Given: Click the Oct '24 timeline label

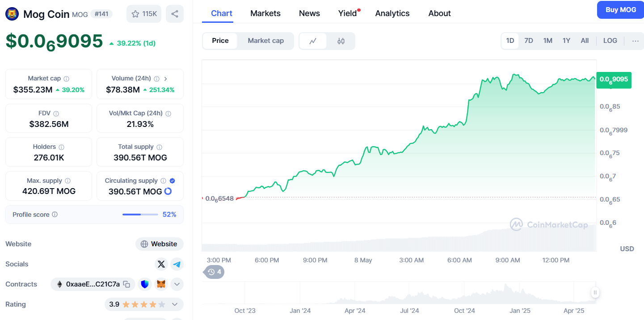Looking at the screenshot, I should (464, 311).
